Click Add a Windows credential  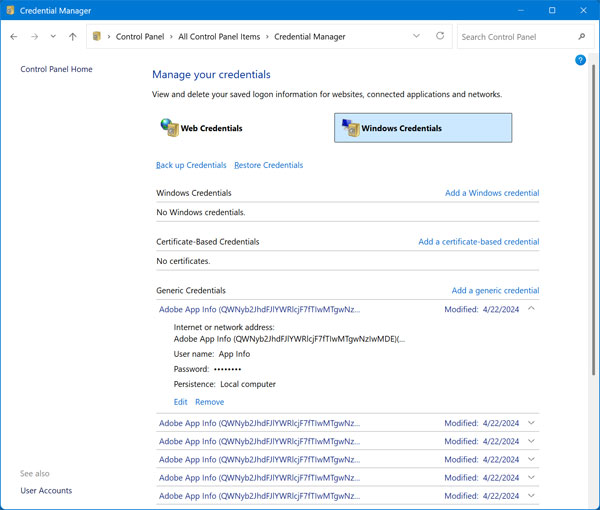pyautogui.click(x=492, y=193)
